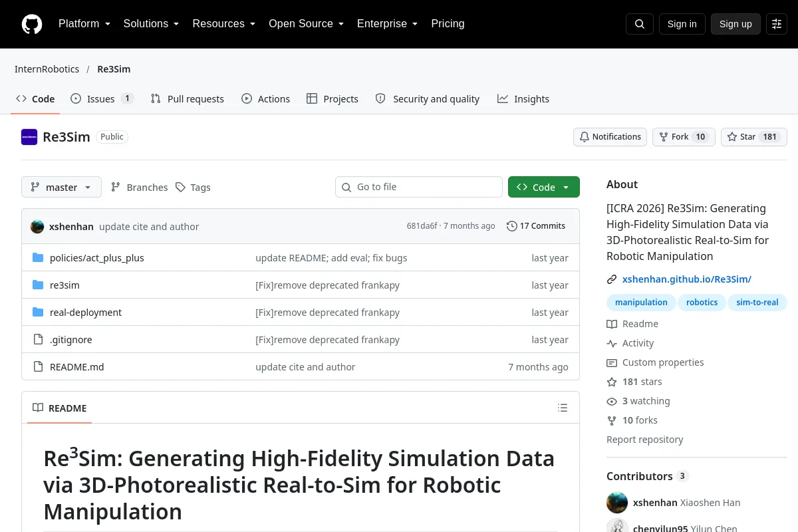The width and height of the screenshot is (798, 532).
Task: Open the Re3Sim breadcrumb link
Action: click(x=114, y=69)
